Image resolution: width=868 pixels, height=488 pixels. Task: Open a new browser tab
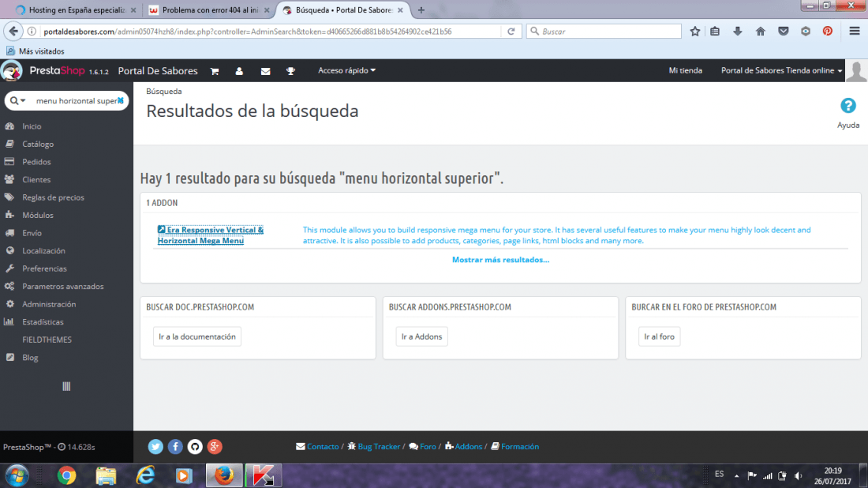(421, 10)
